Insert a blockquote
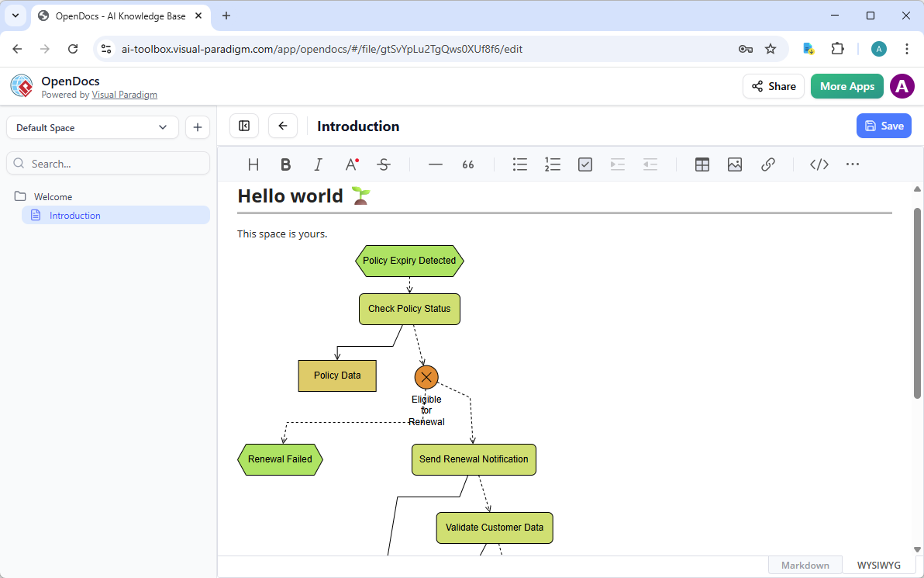 [467, 164]
